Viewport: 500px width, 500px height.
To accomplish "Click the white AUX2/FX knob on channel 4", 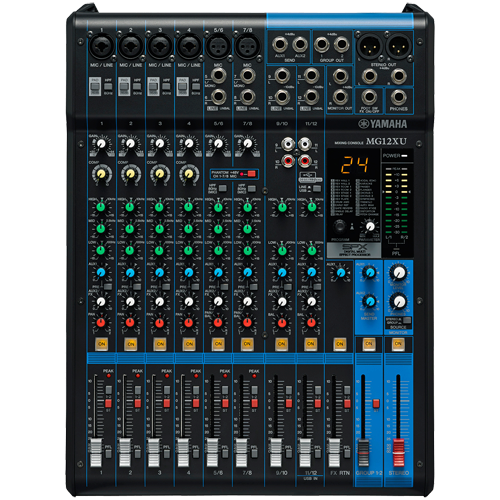I will coord(189,302).
